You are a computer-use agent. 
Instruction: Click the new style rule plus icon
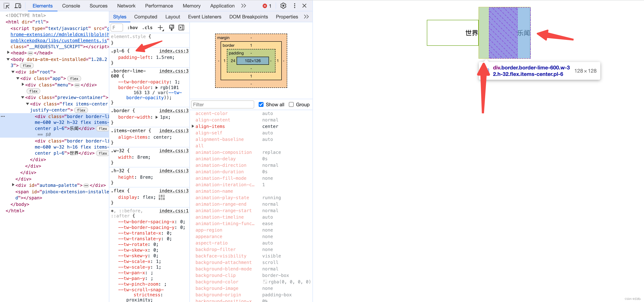(x=160, y=28)
